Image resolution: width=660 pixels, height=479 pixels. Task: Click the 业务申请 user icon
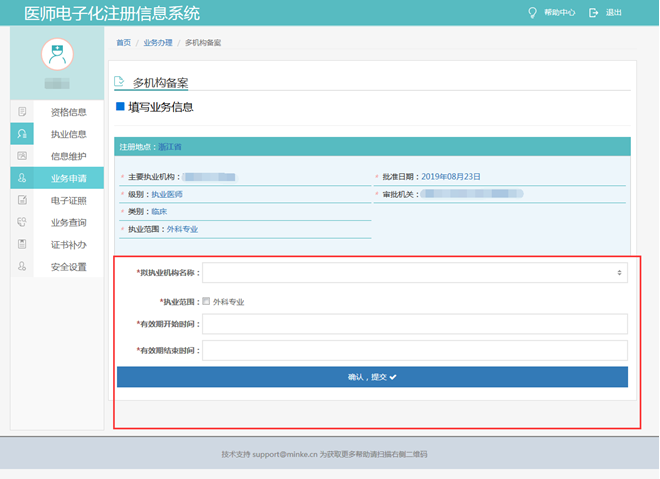[22, 178]
